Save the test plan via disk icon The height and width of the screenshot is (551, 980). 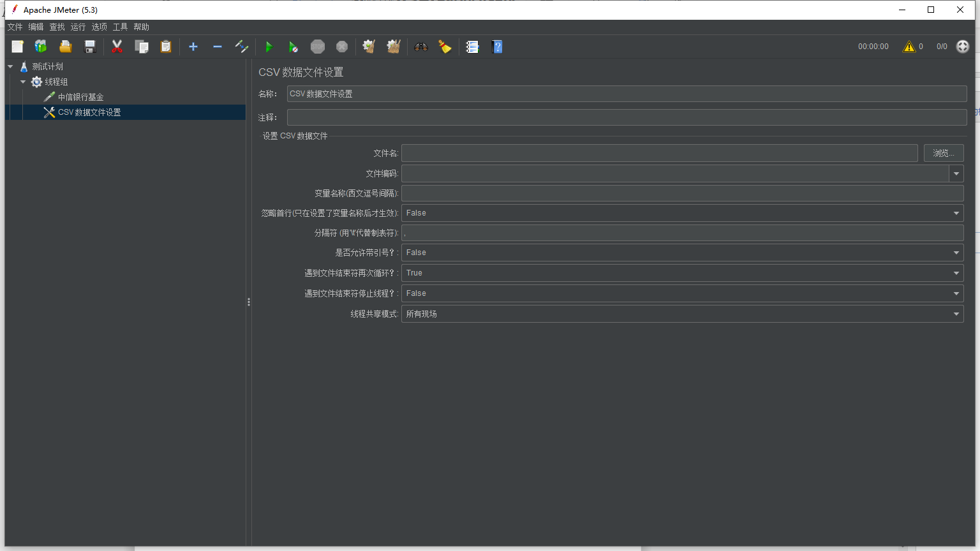pos(90,47)
